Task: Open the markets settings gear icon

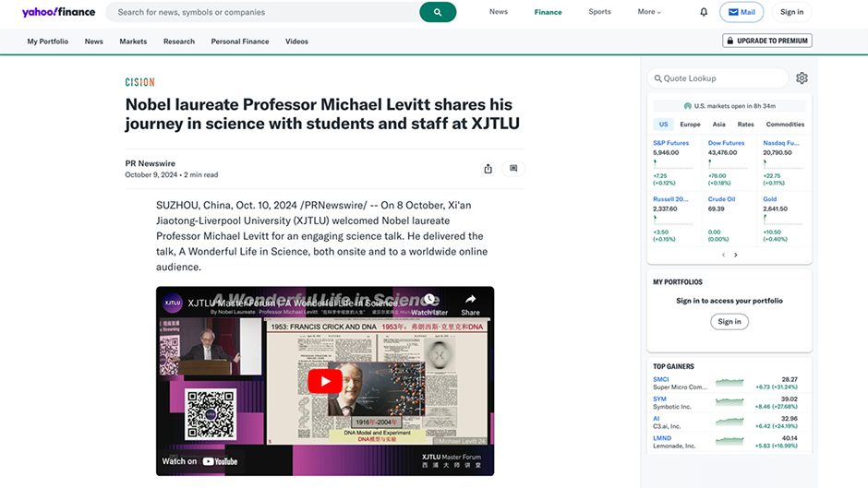Action: pos(802,78)
